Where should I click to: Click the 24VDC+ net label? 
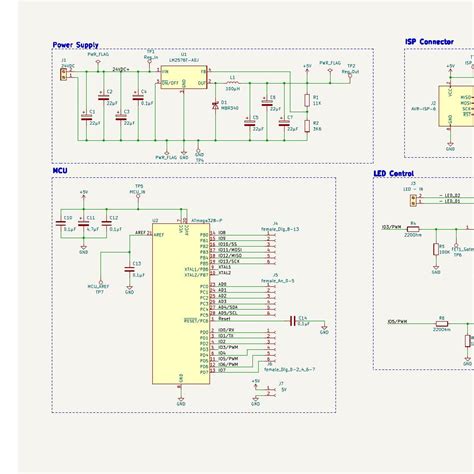pyautogui.click(x=121, y=69)
